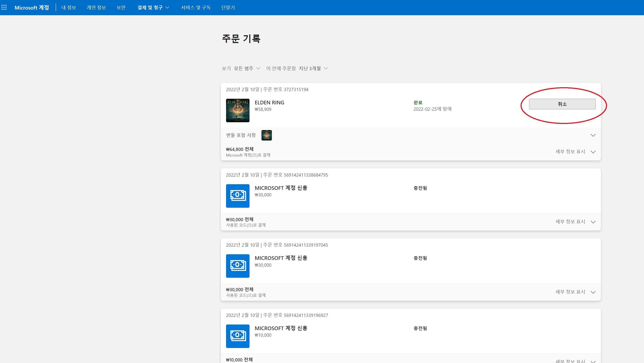Click the 2022-02-25에 발매 release date text
644x363 pixels.
432,109
